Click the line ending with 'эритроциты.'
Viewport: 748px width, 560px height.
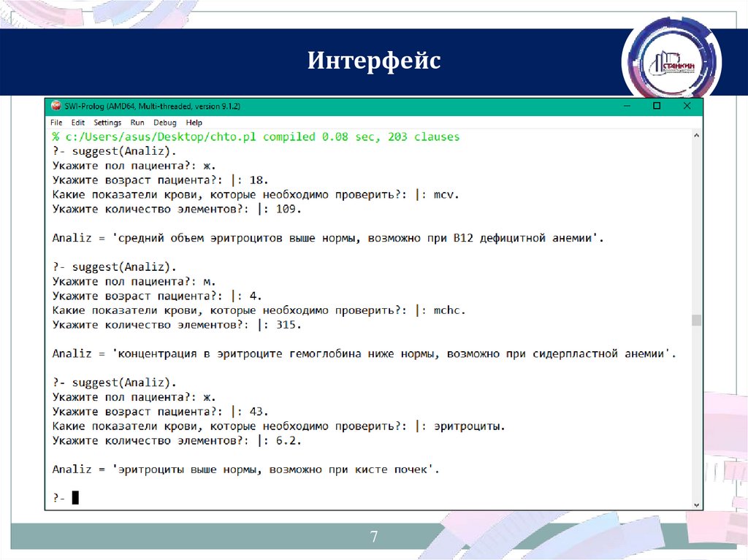(278, 426)
